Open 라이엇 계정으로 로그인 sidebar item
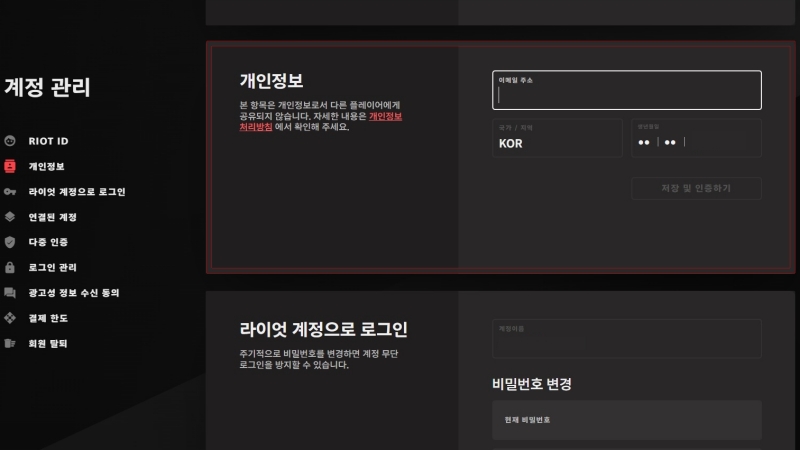This screenshot has width=800, height=450. pos(77,192)
